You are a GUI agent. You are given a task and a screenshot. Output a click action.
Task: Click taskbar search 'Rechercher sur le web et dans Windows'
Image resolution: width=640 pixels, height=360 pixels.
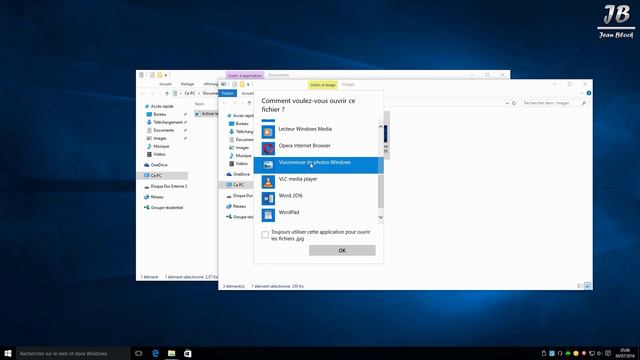(x=73, y=353)
